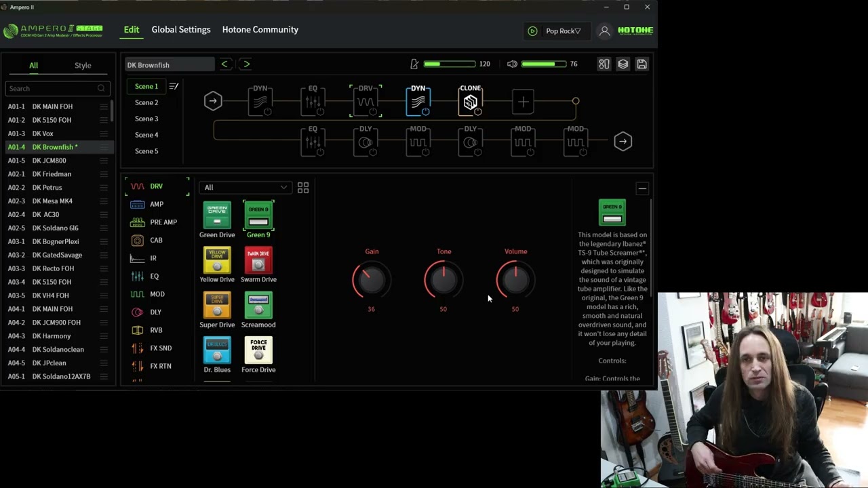The width and height of the screenshot is (868, 488).
Task: Click the speaker volume icon
Action: [512, 64]
